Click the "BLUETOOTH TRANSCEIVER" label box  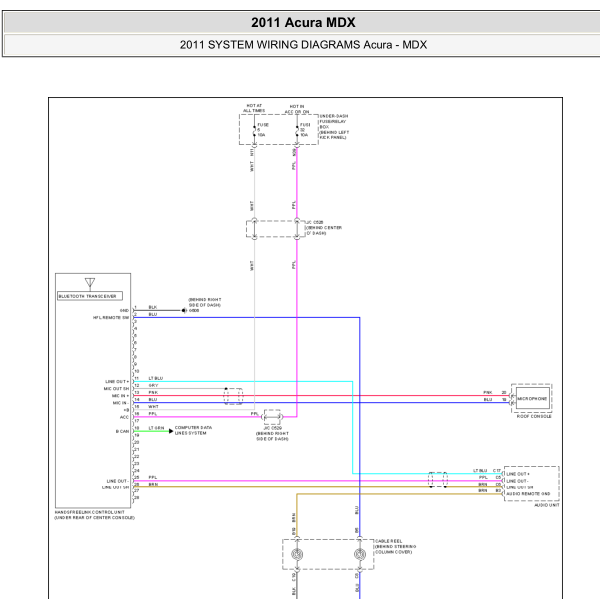point(90,296)
